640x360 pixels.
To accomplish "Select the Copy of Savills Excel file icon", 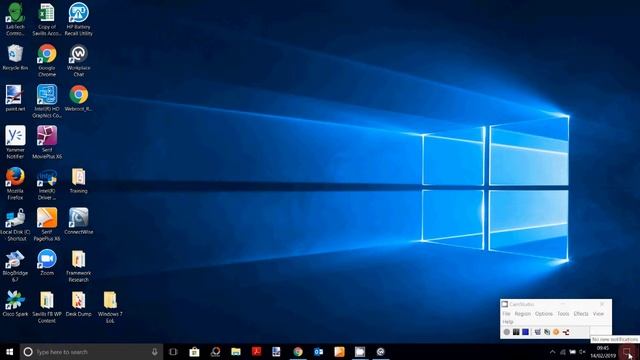I will 47,19.
